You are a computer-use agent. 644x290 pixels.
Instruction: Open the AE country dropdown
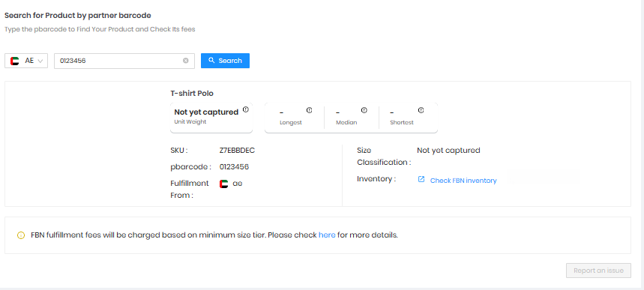(26, 61)
